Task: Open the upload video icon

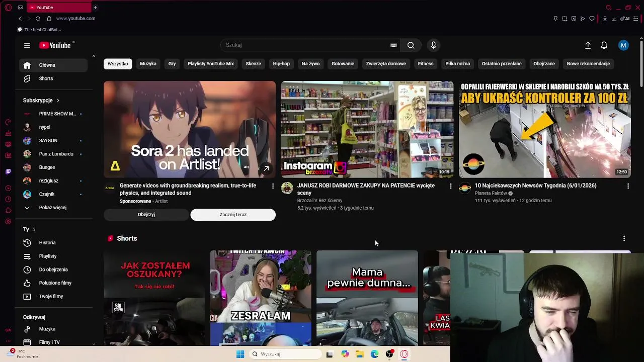Action: 588,45
